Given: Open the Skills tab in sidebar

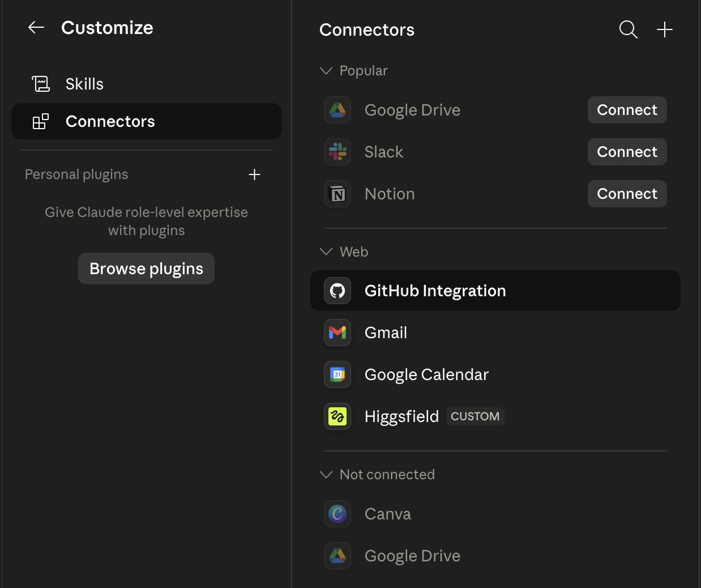Looking at the screenshot, I should [147, 84].
